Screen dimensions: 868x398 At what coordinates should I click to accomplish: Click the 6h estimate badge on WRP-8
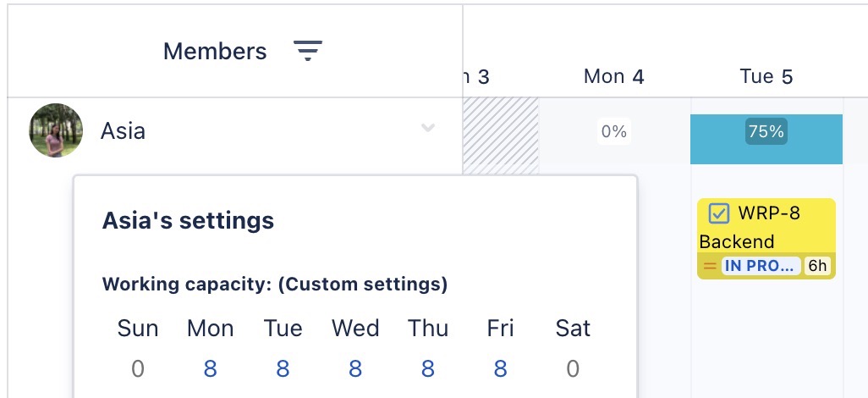(817, 266)
